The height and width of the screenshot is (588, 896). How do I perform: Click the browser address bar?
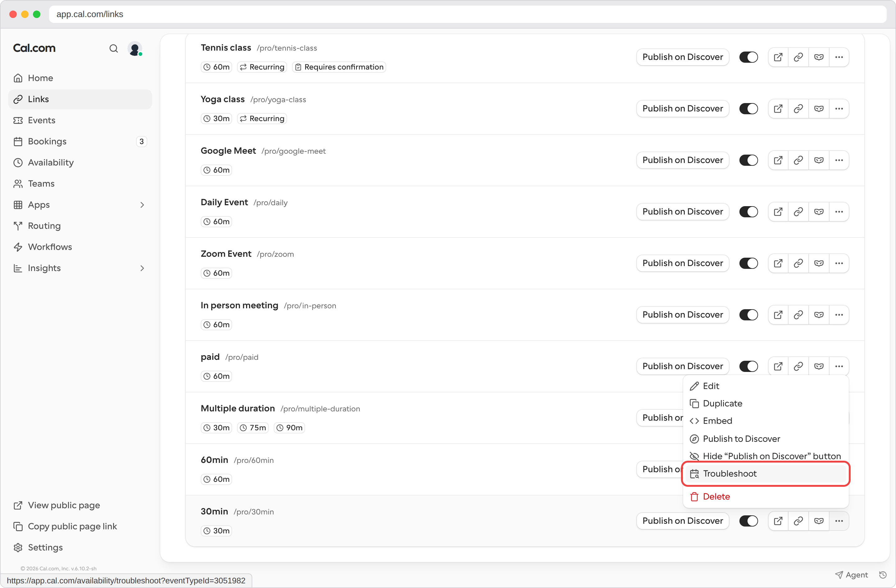click(467, 14)
